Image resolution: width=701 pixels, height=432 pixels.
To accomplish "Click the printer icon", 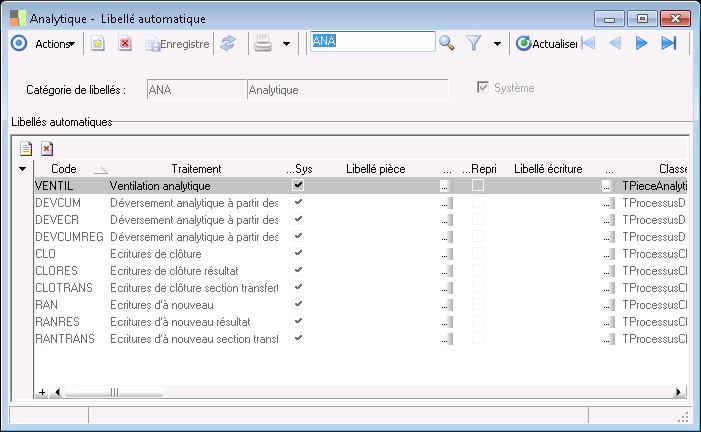I will (x=262, y=43).
